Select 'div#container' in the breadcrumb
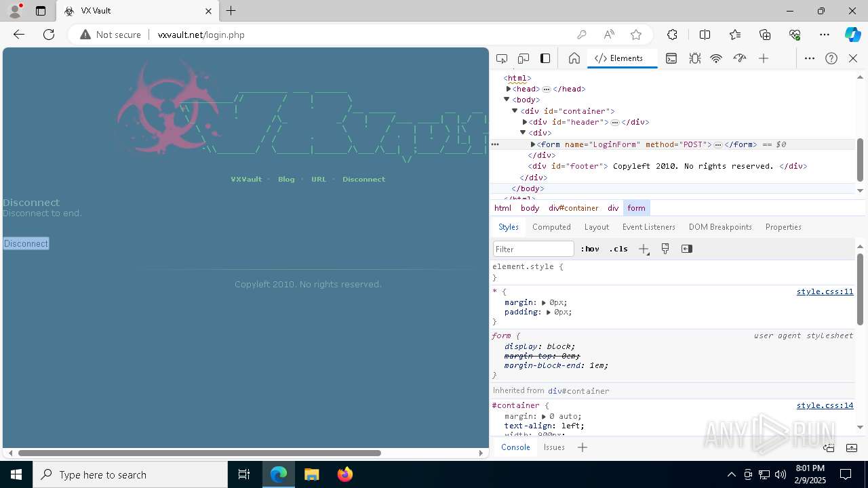 (x=574, y=208)
